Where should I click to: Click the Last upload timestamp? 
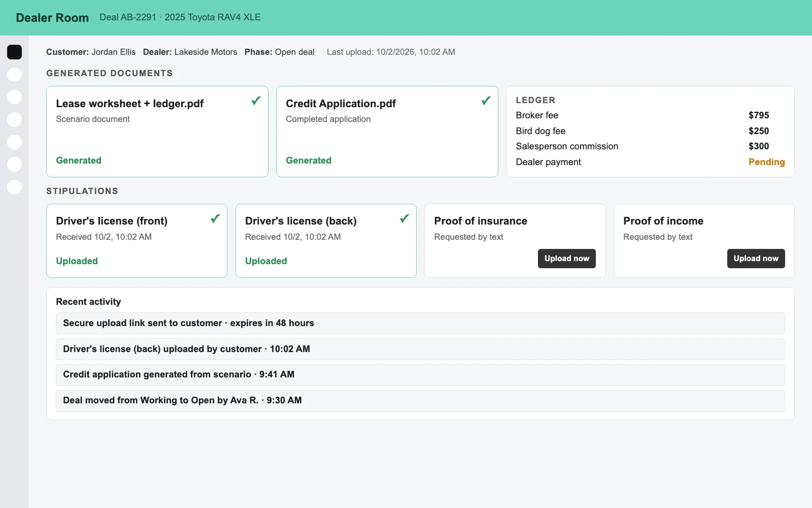[x=391, y=52]
